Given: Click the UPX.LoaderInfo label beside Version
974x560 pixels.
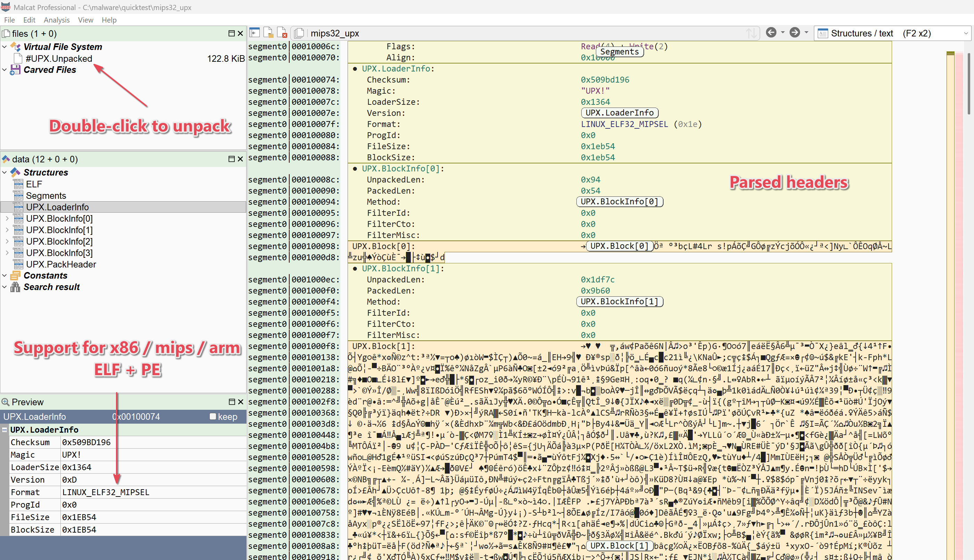Looking at the screenshot, I should click(x=619, y=113).
